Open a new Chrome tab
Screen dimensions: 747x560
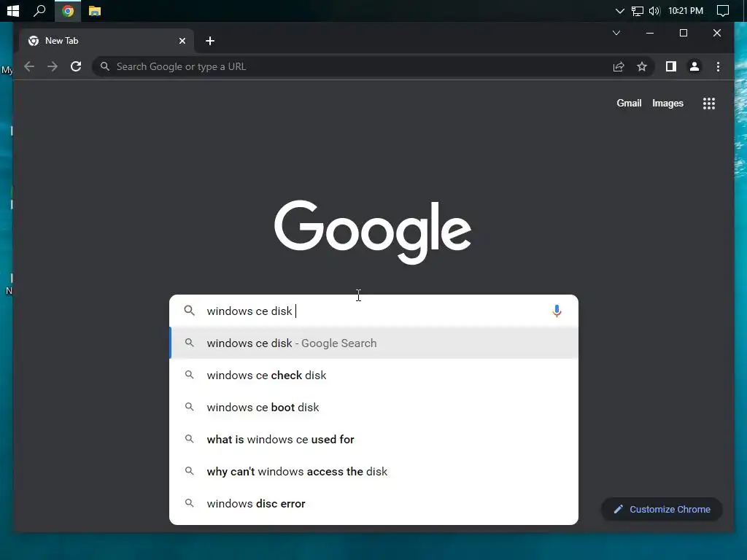tap(209, 41)
